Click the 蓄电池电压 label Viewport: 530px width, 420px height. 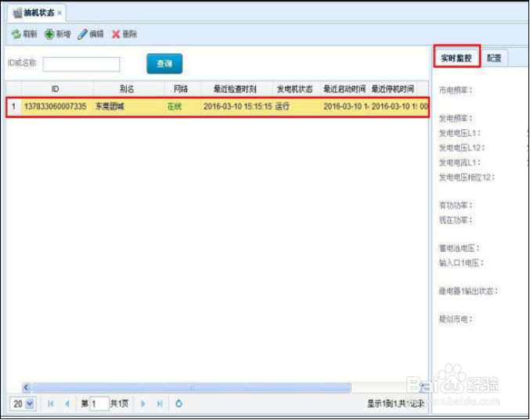pyautogui.click(x=459, y=248)
